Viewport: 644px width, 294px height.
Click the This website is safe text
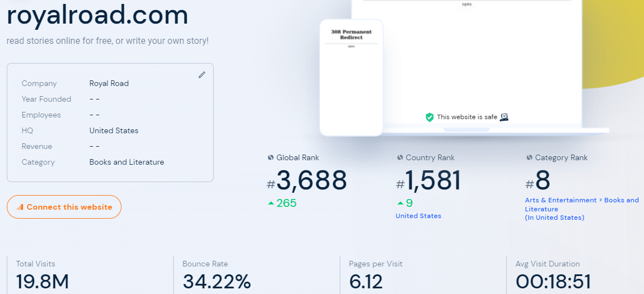[x=467, y=117]
